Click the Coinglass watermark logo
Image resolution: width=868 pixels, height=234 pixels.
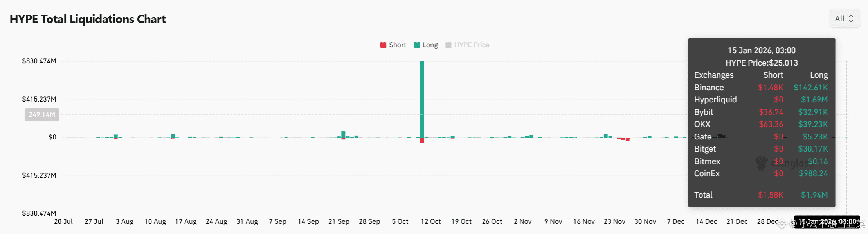(x=761, y=163)
